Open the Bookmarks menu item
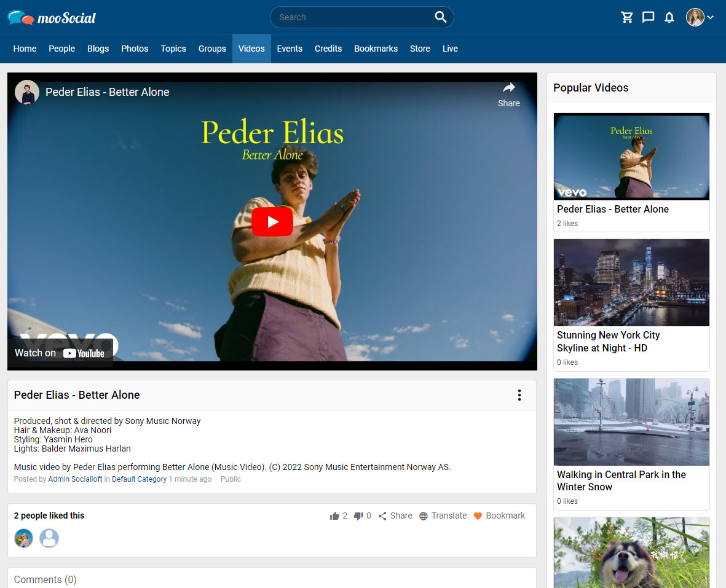Image resolution: width=726 pixels, height=588 pixels. 376,49
